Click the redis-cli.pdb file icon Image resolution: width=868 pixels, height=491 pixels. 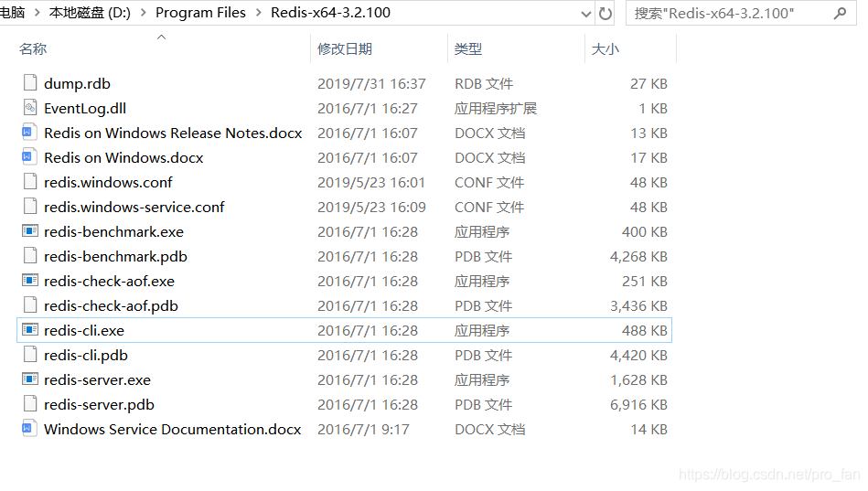(x=30, y=354)
